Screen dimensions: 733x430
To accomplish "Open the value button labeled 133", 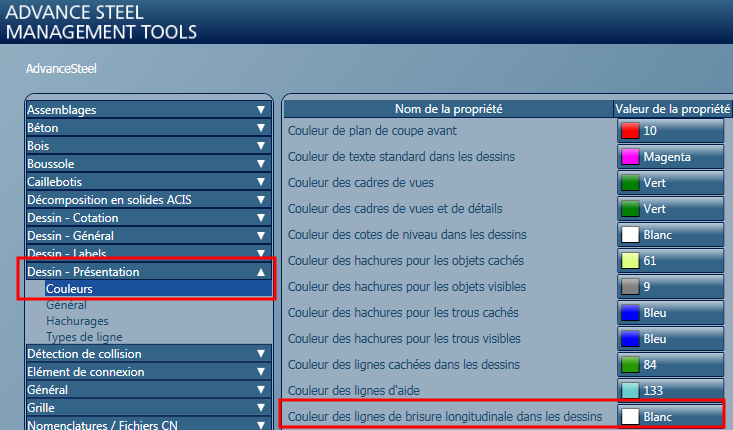I will coord(670,391).
